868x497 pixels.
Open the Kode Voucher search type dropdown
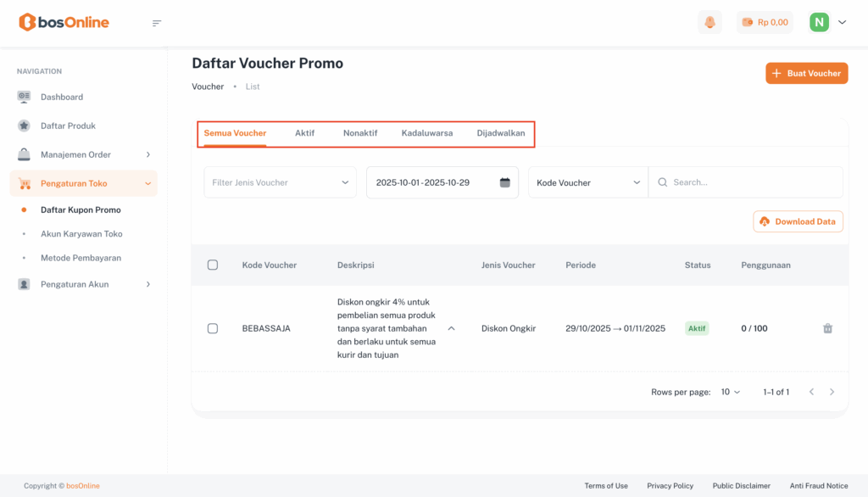point(587,182)
